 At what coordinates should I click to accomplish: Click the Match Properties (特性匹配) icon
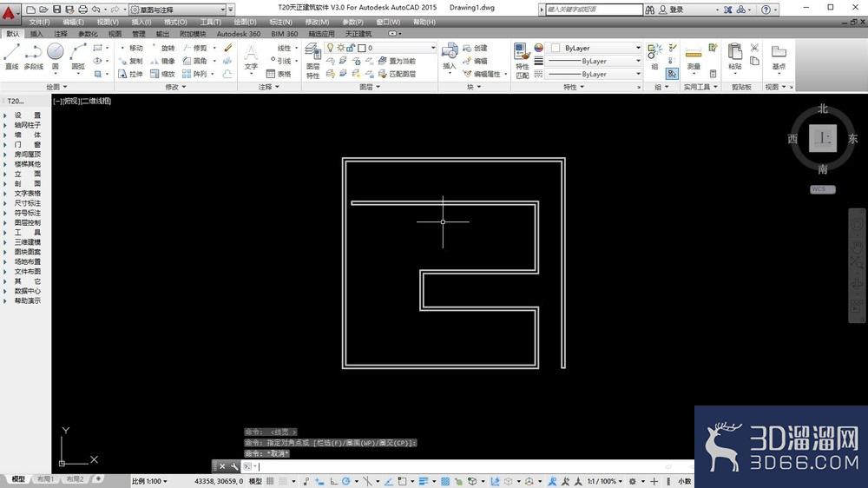coord(522,59)
